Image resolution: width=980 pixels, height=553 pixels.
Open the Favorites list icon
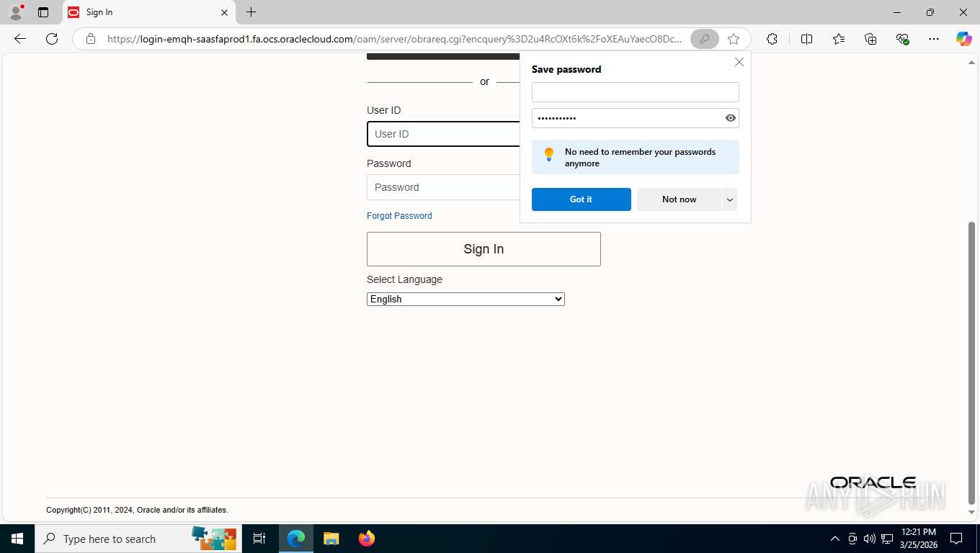coord(839,39)
